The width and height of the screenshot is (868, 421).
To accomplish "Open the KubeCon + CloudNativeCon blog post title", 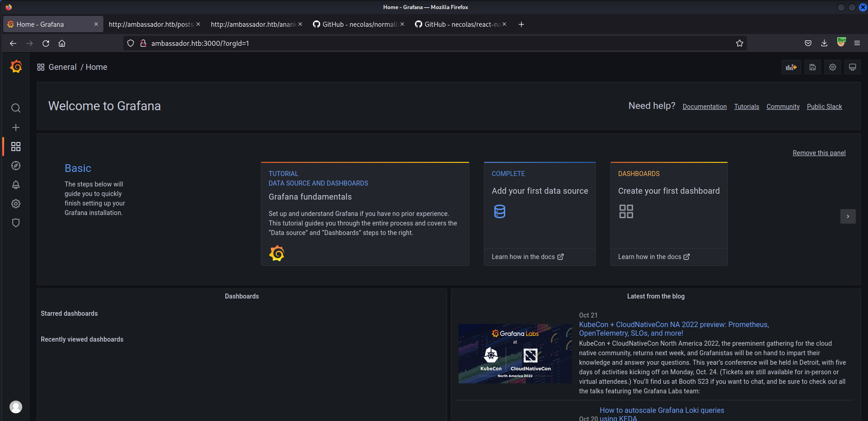I will coord(674,329).
